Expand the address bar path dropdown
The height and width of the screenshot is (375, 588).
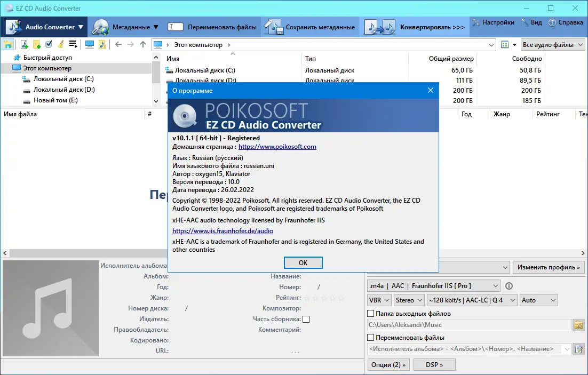click(x=491, y=45)
